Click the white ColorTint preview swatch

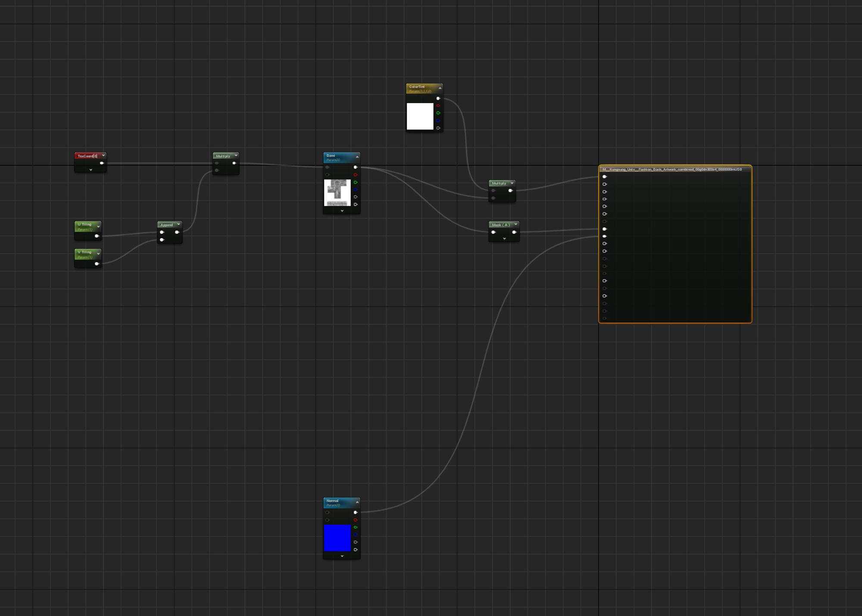[x=420, y=116]
